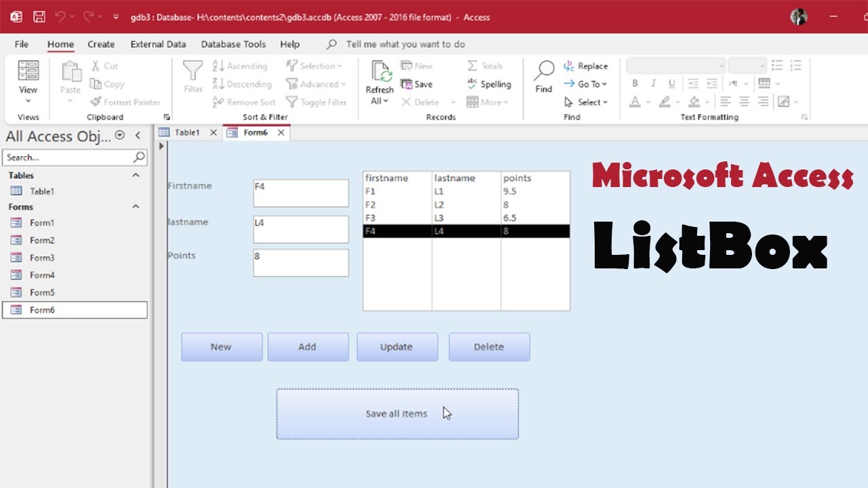Screen dimensions: 868x488
Task: Open the View button in the ribbon
Action: coord(28,83)
